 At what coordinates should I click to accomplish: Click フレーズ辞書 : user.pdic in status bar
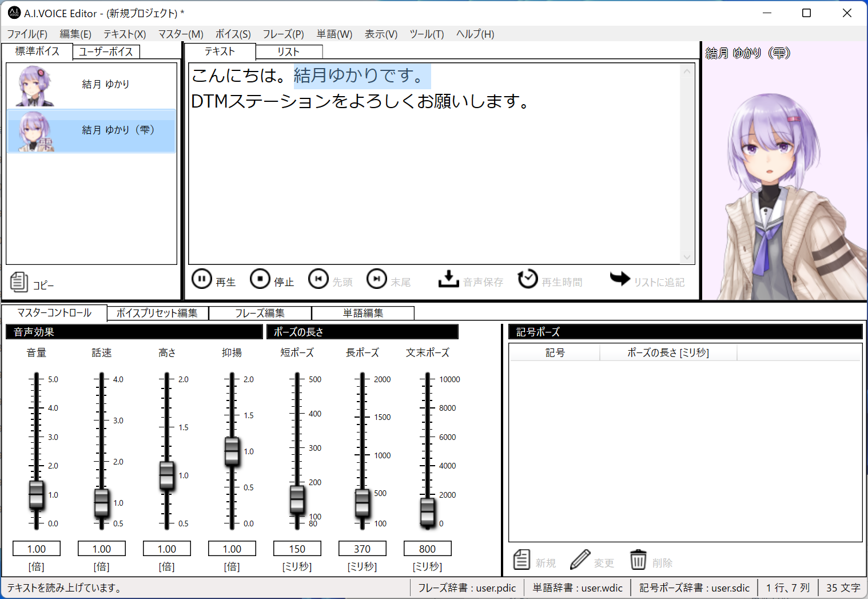pyautogui.click(x=467, y=588)
